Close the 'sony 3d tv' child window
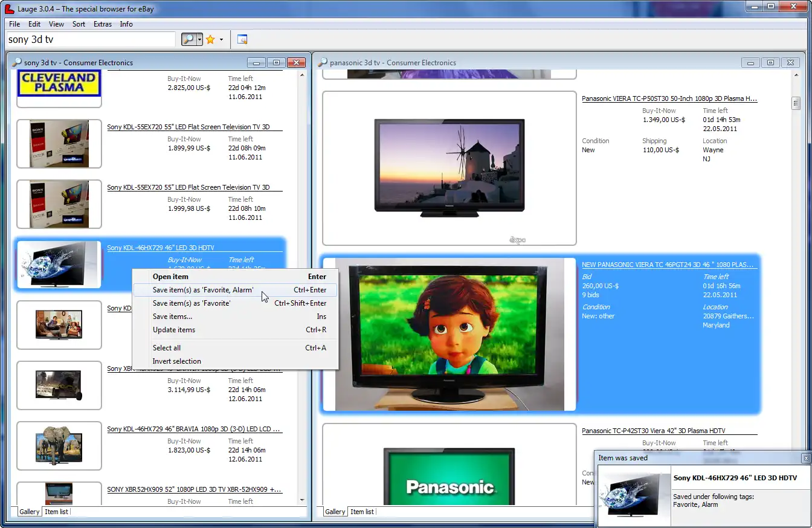This screenshot has width=812, height=528. click(x=296, y=63)
